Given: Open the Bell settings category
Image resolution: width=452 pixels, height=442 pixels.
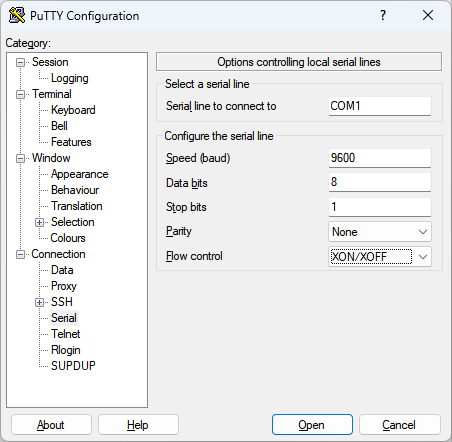Looking at the screenshot, I should (x=59, y=126).
